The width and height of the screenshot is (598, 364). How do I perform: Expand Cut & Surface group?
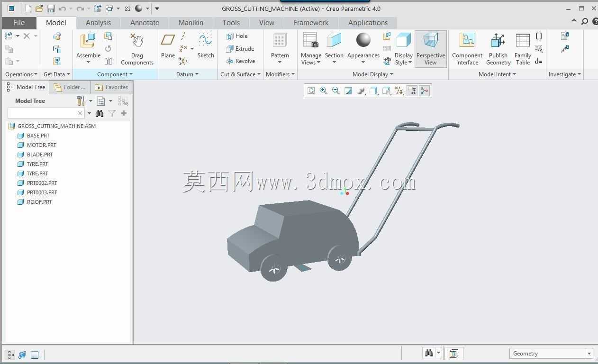[x=241, y=74]
